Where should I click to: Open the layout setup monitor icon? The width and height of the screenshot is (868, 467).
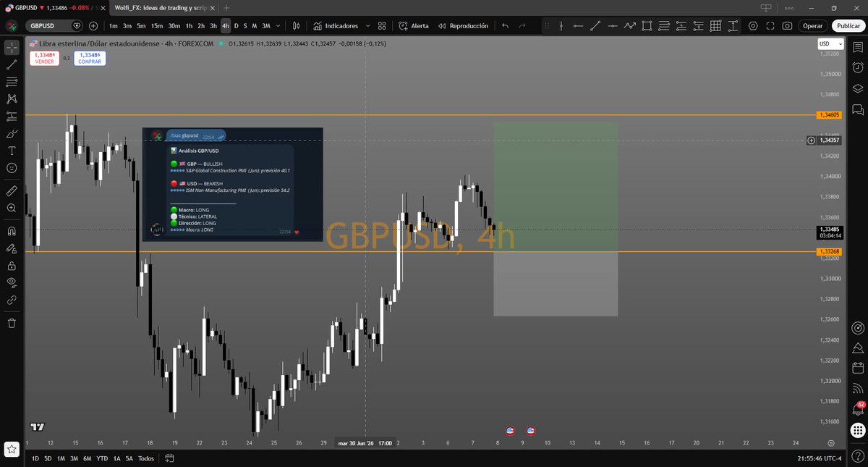click(x=766, y=7)
